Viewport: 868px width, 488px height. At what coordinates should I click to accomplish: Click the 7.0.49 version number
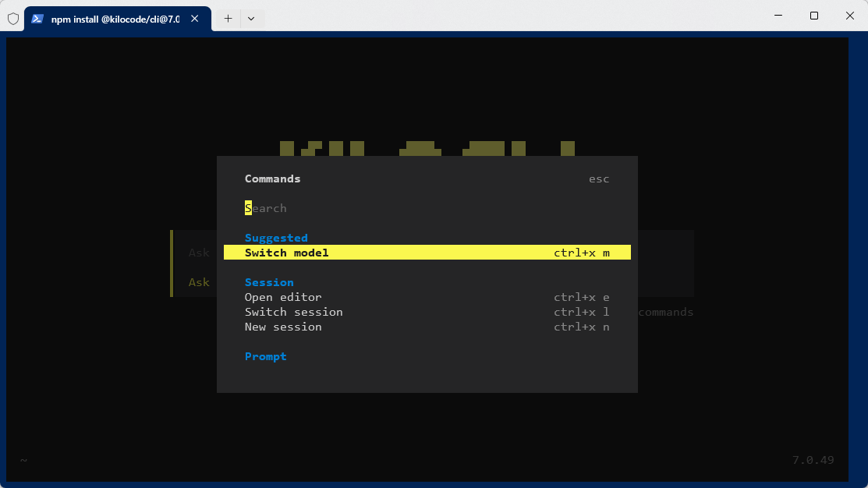pyautogui.click(x=813, y=460)
